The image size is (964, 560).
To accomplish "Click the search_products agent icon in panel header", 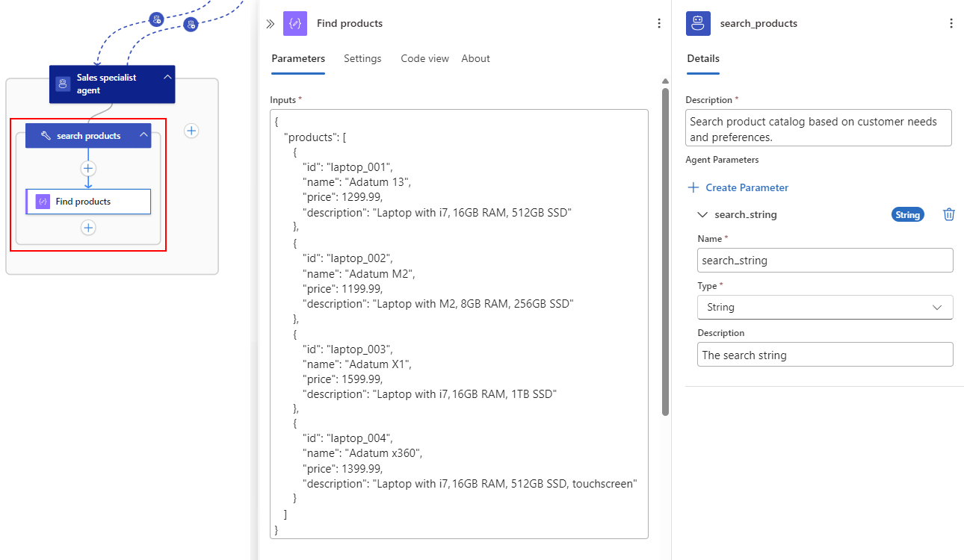I will (698, 23).
